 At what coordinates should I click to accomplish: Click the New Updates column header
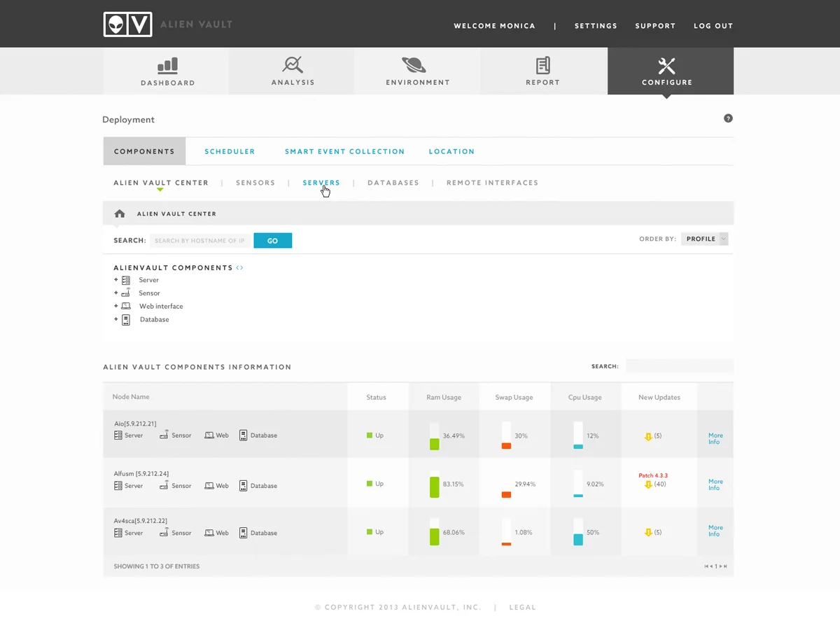[x=659, y=397]
